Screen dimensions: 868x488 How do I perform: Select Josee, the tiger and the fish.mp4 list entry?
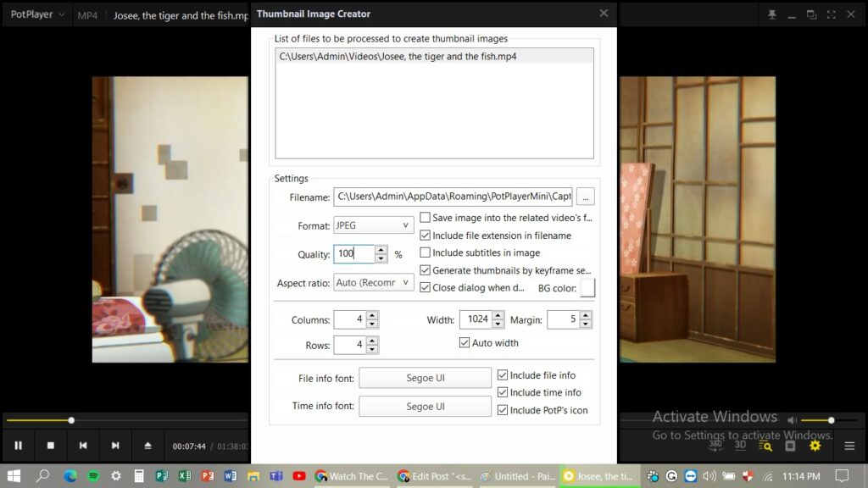(434, 57)
